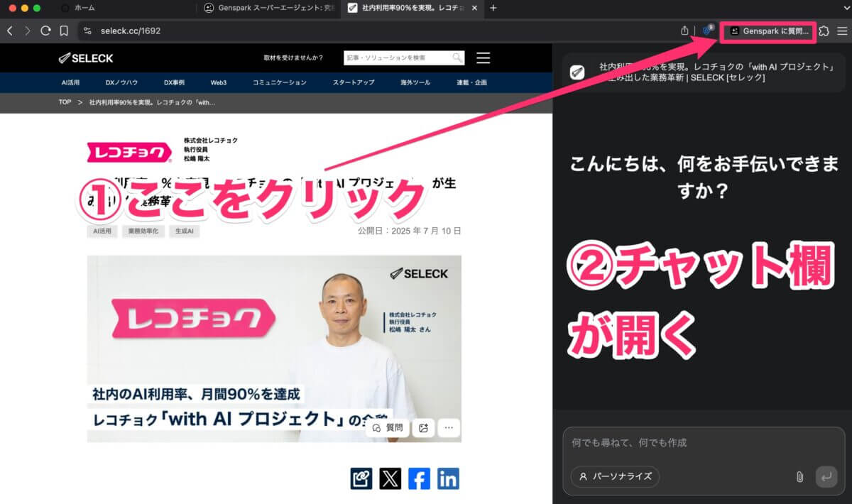Open the DX事例 navigation item
The height and width of the screenshot is (504, 852).
point(174,82)
